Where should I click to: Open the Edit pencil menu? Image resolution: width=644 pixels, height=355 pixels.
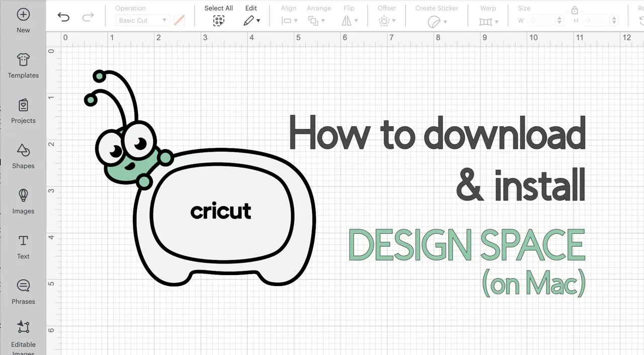(x=251, y=21)
